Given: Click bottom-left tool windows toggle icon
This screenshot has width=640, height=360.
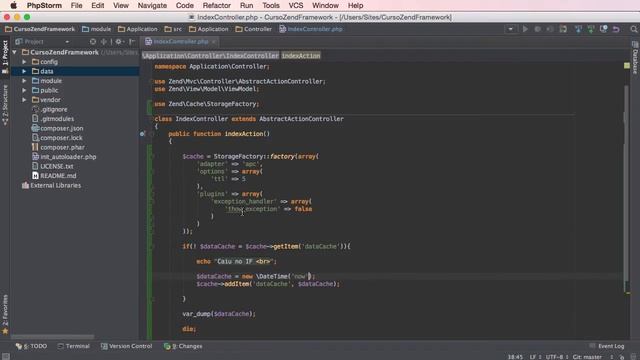Looking at the screenshot, I should coord(5,356).
